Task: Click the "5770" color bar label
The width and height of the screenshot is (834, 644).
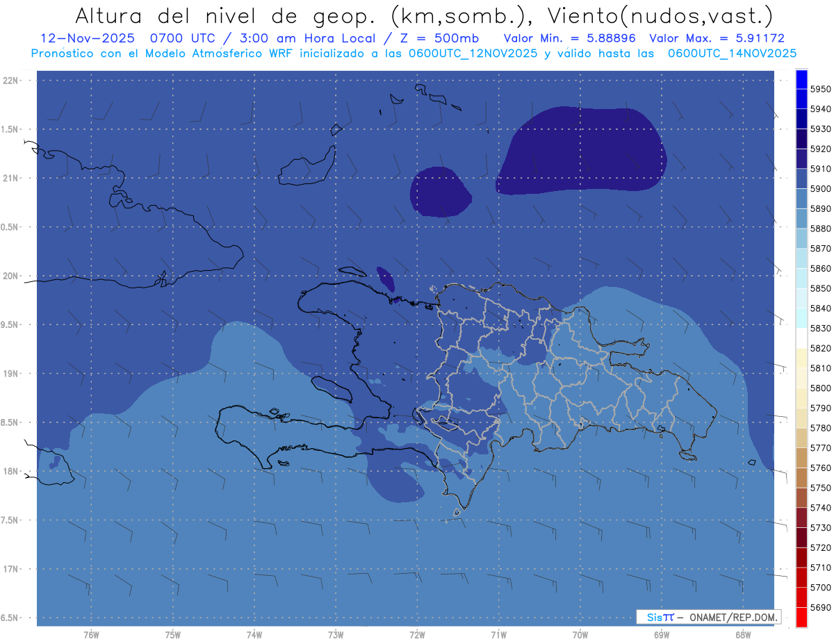Action: (820, 448)
